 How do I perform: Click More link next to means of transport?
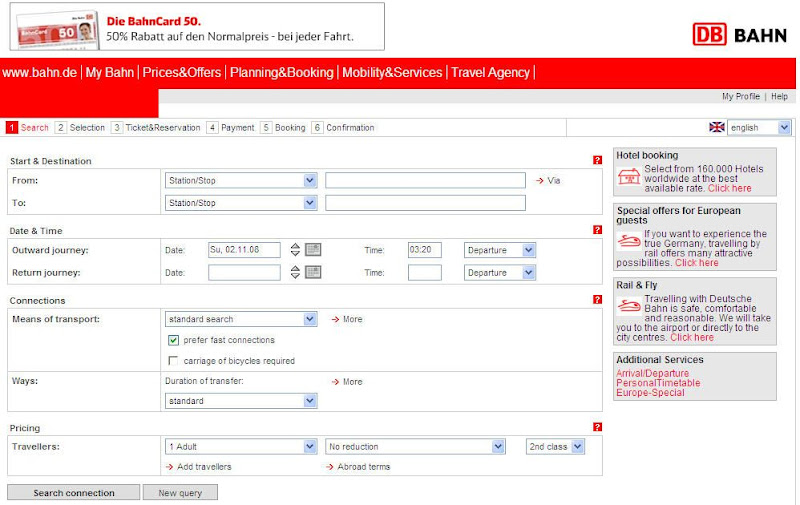coord(347,319)
